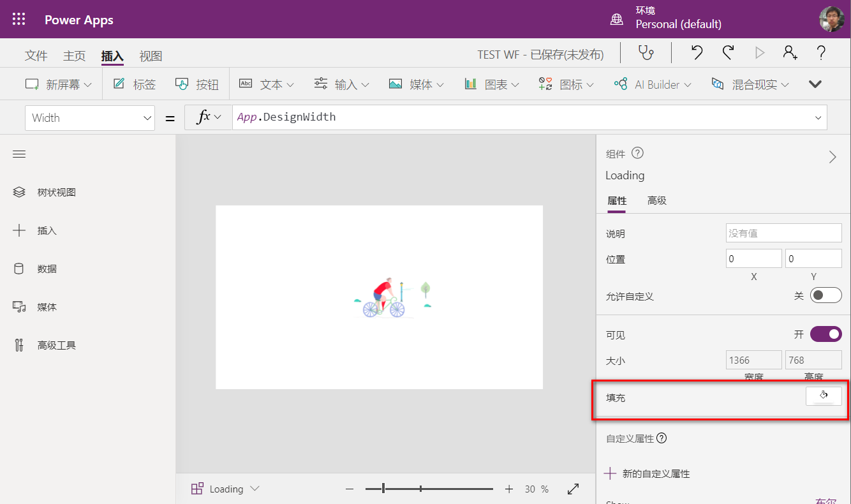Open help question mark icon
The height and width of the screenshot is (504, 851).
tap(821, 53)
